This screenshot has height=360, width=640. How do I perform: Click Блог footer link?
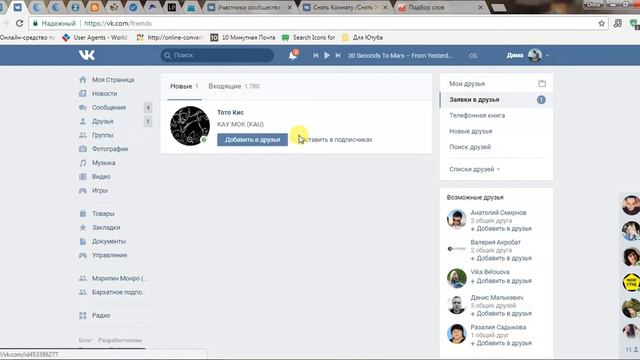(x=85, y=340)
